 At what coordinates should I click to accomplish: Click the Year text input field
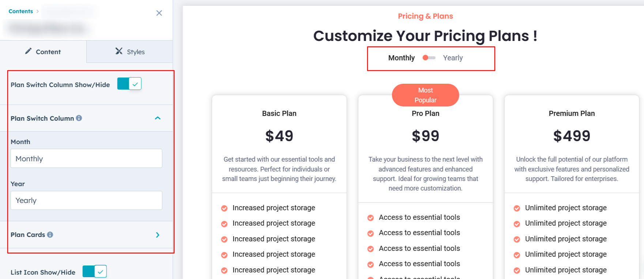coord(86,200)
